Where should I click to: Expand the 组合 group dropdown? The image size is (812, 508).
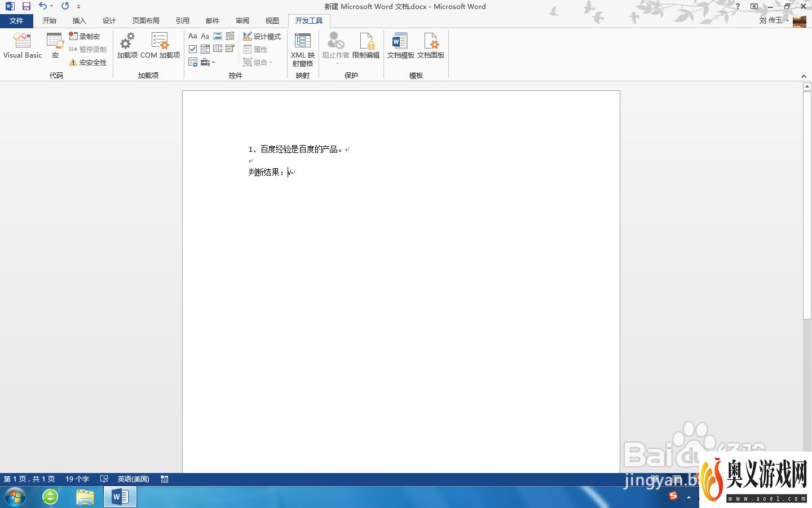[x=258, y=62]
